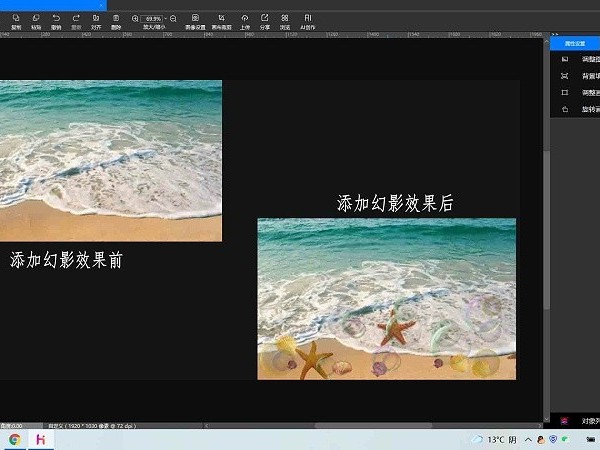
Task: Open the 上传 (upload) cloud icon
Action: point(245,20)
